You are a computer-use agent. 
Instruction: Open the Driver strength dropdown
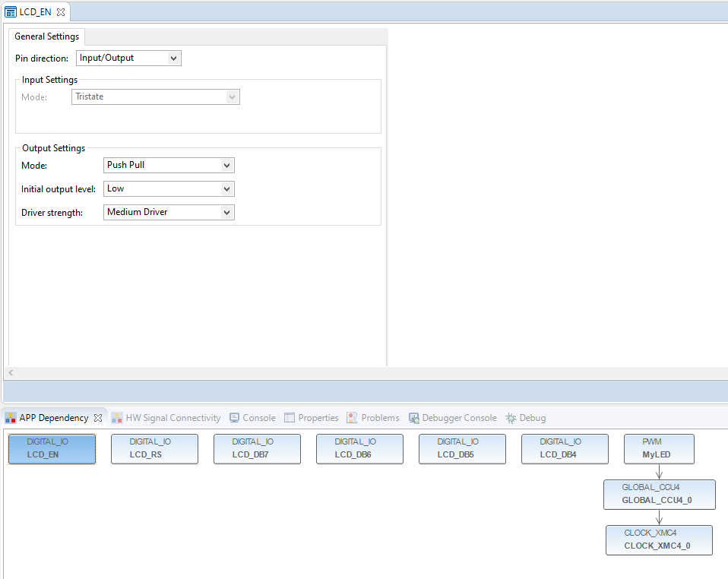coord(169,212)
